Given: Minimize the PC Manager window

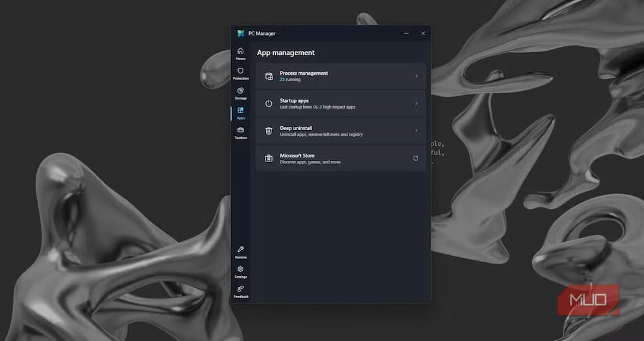Looking at the screenshot, I should [406, 33].
